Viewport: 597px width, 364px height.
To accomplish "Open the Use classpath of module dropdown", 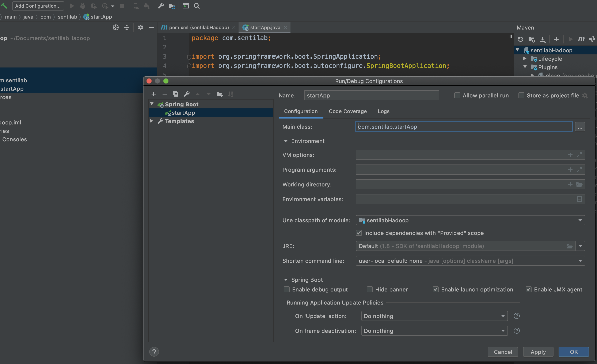I will (x=470, y=220).
